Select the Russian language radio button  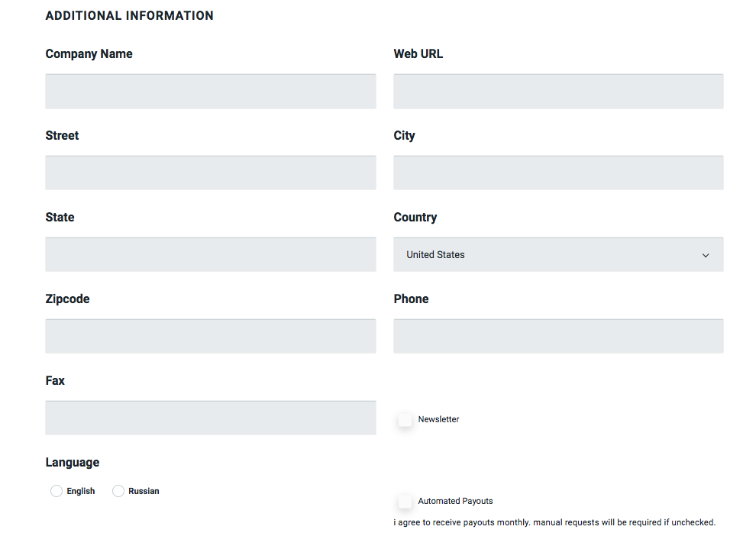(x=118, y=491)
